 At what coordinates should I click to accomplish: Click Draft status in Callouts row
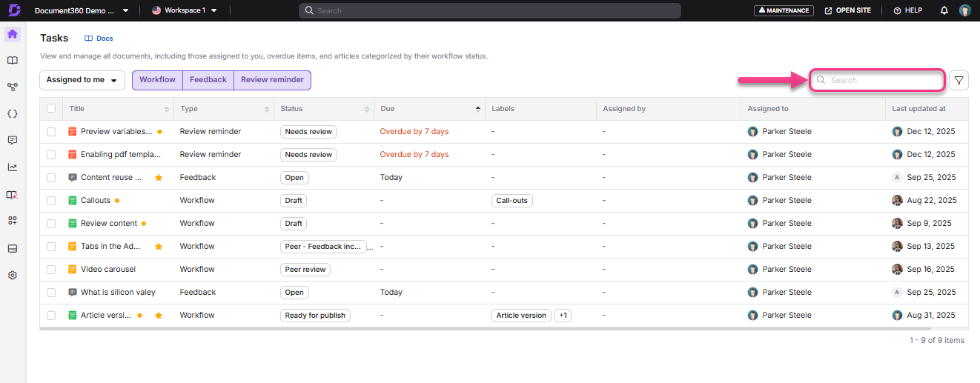tap(294, 201)
